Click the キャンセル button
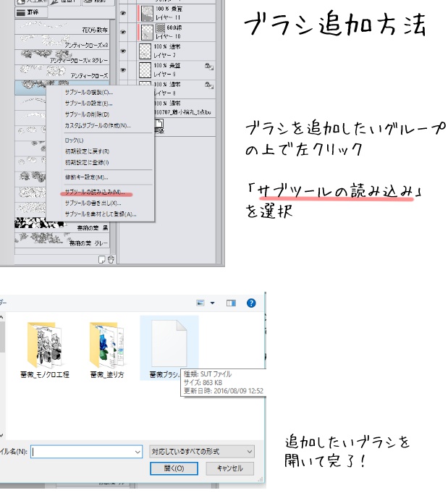The width and height of the screenshot is (448, 493). [x=230, y=468]
